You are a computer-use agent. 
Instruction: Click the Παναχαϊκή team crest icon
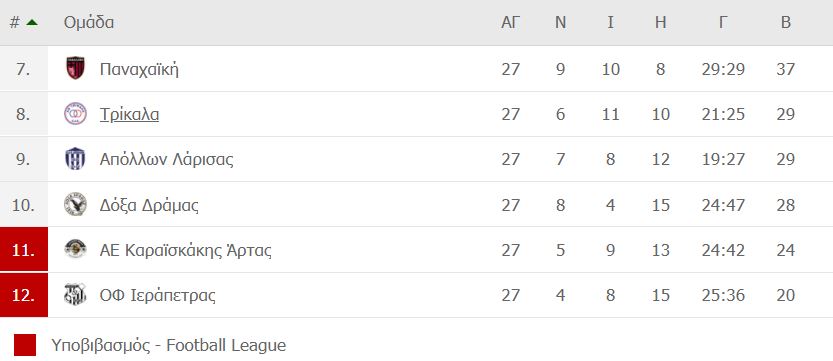pos(75,68)
